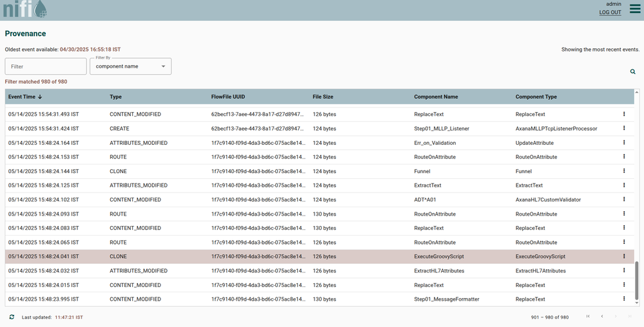This screenshot has height=327, width=644.
Task: Select the ADT^A01 event row
Action: click(x=258, y=200)
